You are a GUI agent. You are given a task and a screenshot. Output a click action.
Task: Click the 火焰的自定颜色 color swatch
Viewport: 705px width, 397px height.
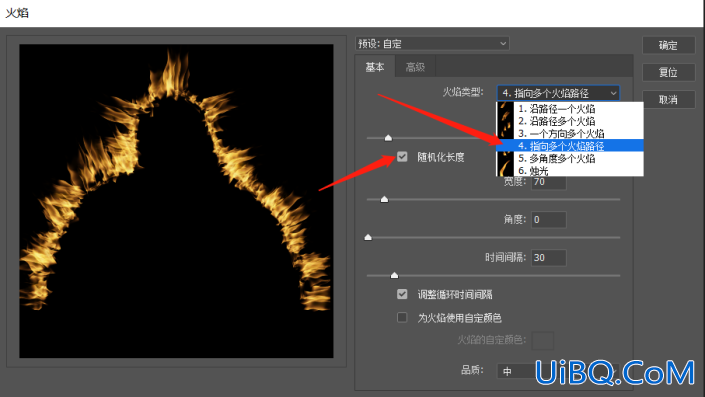543,340
